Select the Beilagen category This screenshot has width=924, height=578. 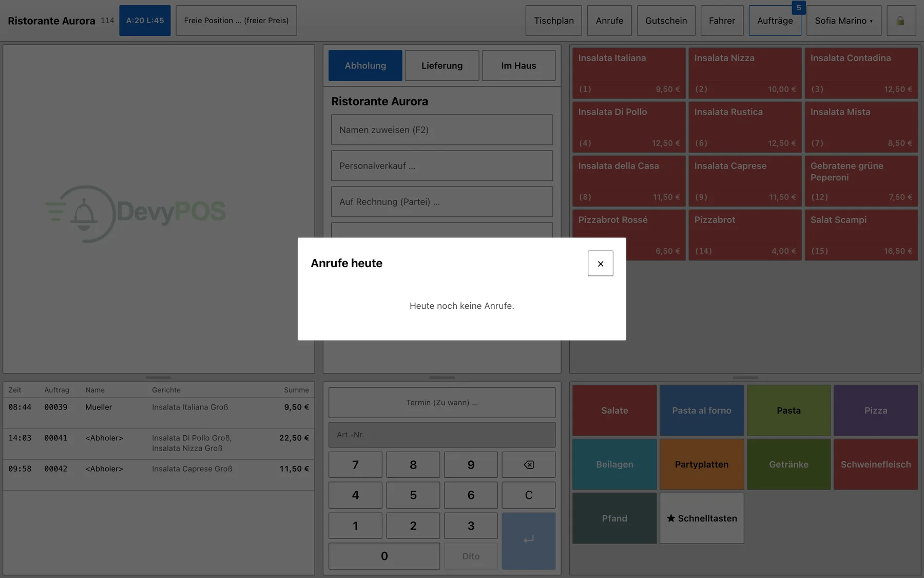click(x=614, y=464)
